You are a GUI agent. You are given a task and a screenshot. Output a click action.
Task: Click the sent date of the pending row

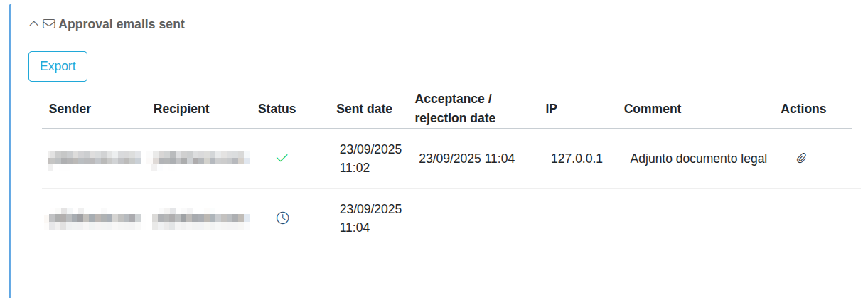(370, 218)
